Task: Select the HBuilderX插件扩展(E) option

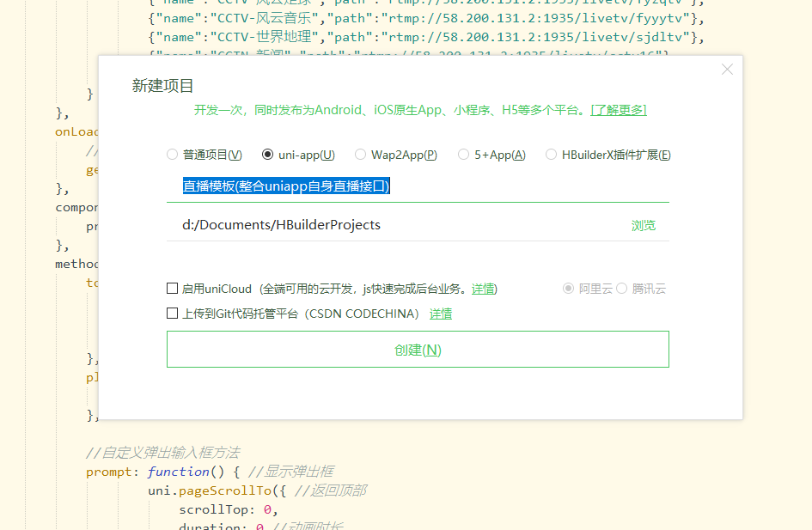Action: [x=552, y=155]
